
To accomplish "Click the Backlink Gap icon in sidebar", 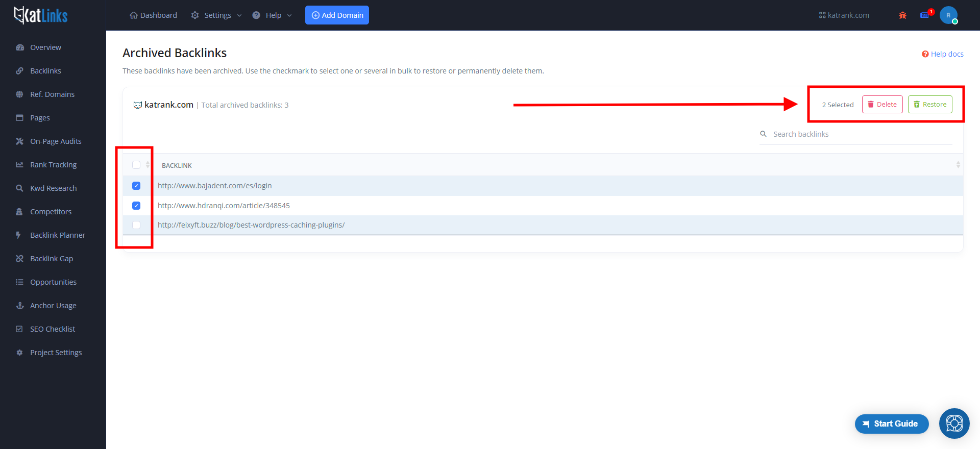I will coord(20,259).
